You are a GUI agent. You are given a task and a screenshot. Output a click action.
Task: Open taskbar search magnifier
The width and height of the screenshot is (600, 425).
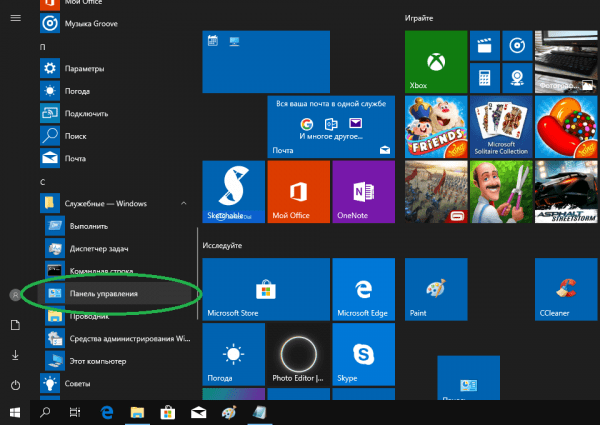pyautogui.click(x=45, y=412)
